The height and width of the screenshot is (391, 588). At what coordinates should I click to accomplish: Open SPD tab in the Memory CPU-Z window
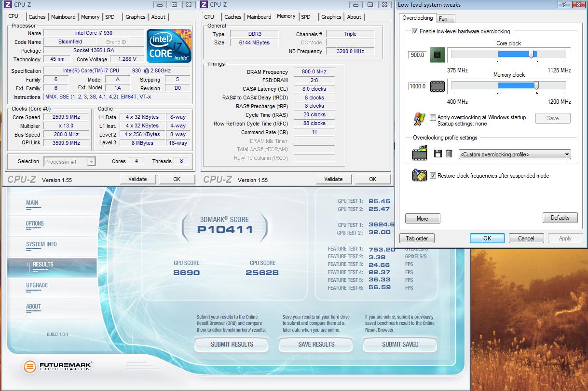point(306,17)
